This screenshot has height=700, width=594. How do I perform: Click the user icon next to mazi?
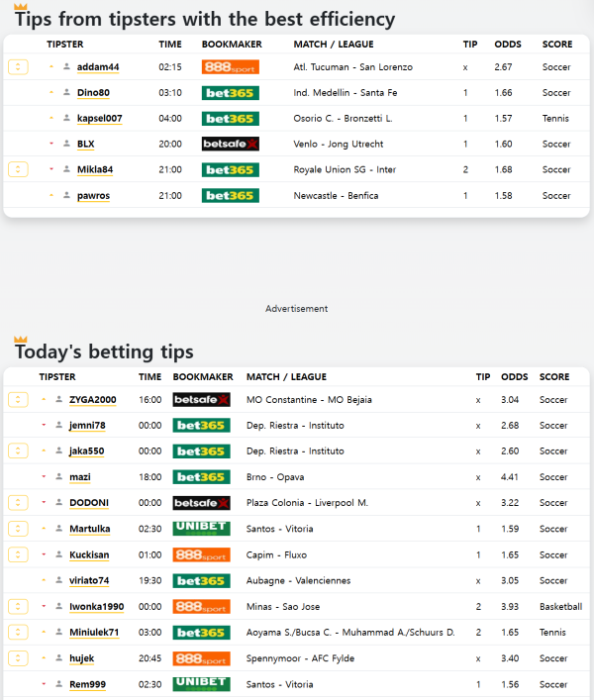[58, 477]
